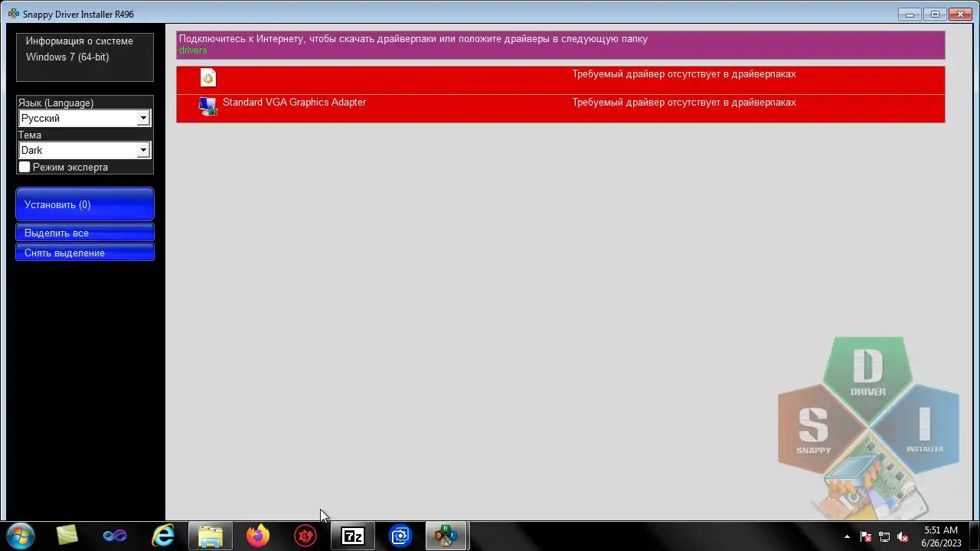Open muted volume tray icon
980x551 pixels.
click(x=903, y=536)
